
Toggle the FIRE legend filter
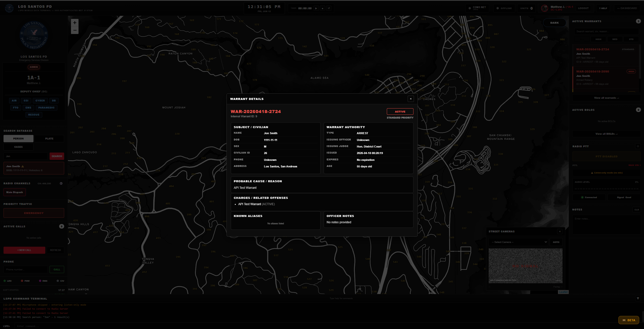tap(25, 281)
